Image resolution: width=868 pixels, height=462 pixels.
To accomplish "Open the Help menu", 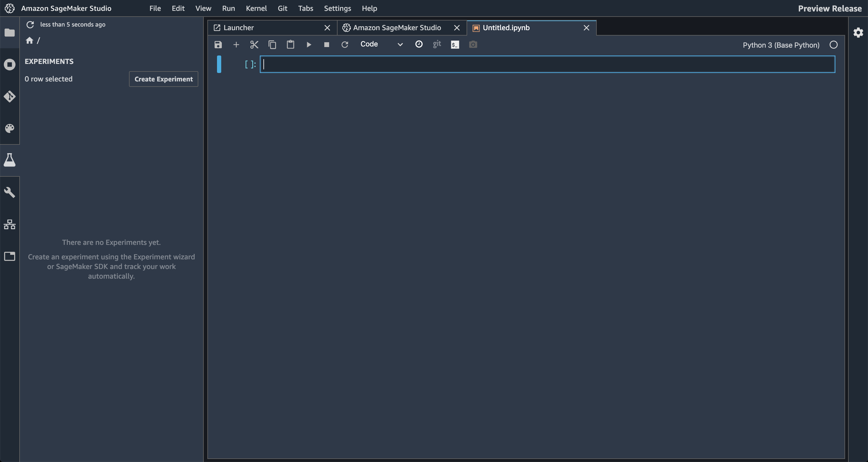I will (x=369, y=8).
